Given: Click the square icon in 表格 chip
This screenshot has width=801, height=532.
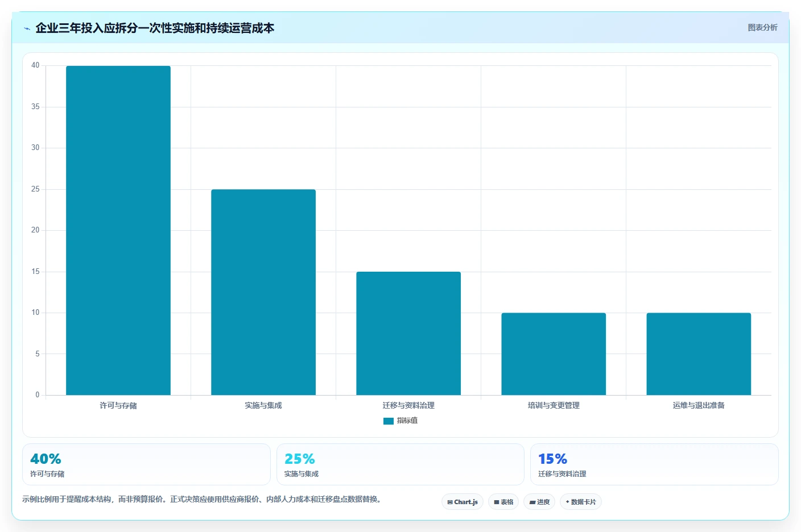Looking at the screenshot, I should (x=497, y=502).
